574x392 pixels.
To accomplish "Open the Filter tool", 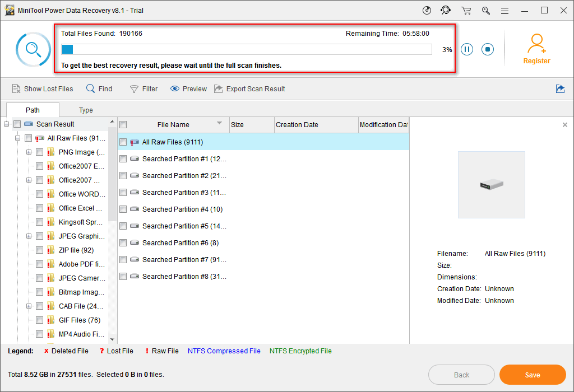I will tap(144, 89).
